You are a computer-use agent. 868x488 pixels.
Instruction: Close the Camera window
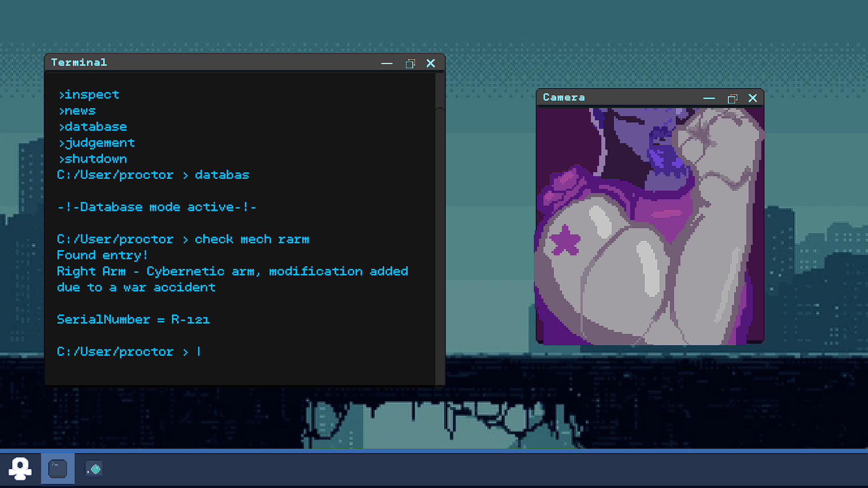click(753, 98)
